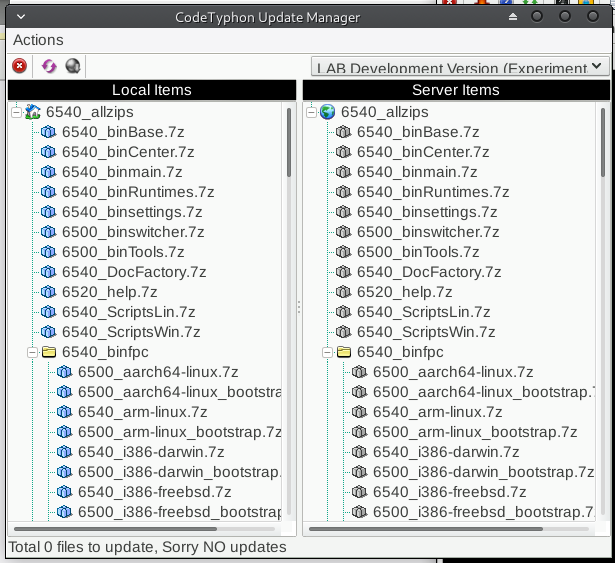This screenshot has height=563, width=615.
Task: Select server item 6500_arm-linux_bootstrap.7z
Action: [475, 432]
